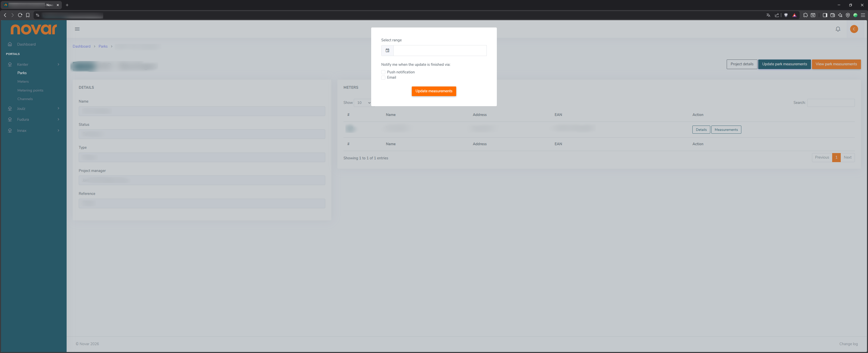
Task: Go to the Dashboard breadcrumb link
Action: 82,46
